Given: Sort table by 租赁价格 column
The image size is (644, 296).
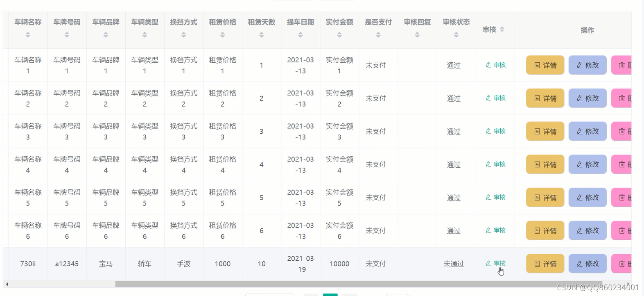Looking at the screenshot, I should point(222,35).
